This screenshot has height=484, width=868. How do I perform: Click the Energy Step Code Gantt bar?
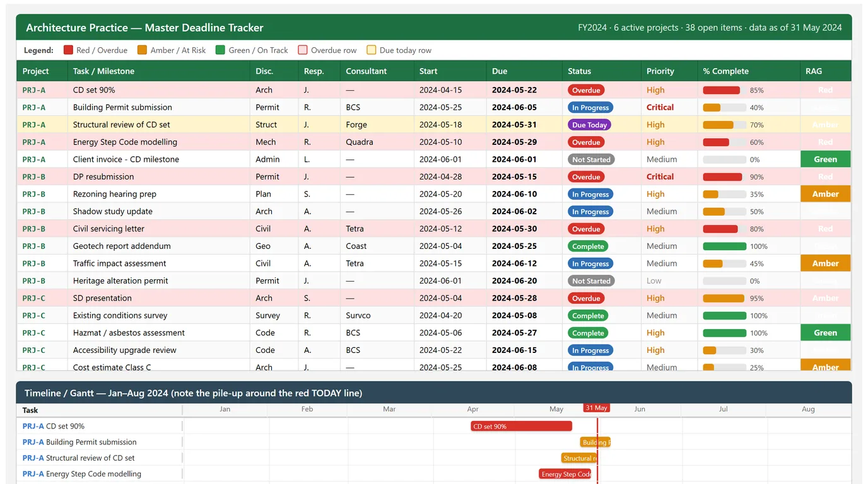[x=565, y=474]
